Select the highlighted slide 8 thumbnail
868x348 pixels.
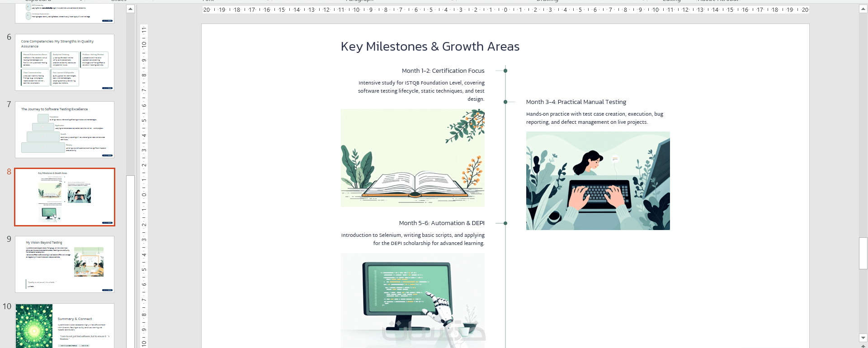point(65,197)
